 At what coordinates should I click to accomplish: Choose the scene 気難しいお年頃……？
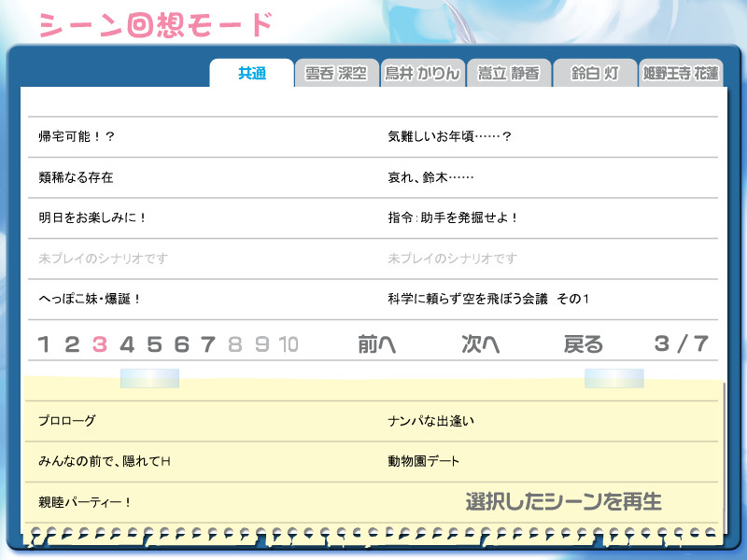[450, 137]
